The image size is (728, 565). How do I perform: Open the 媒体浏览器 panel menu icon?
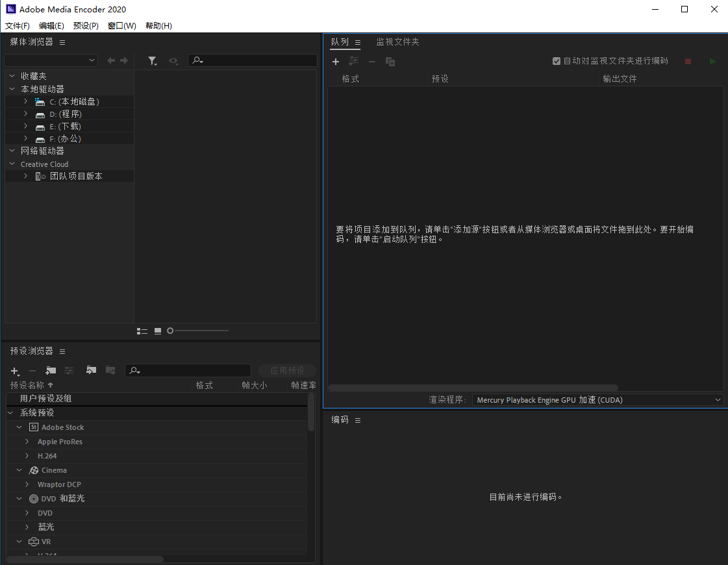[x=62, y=42]
